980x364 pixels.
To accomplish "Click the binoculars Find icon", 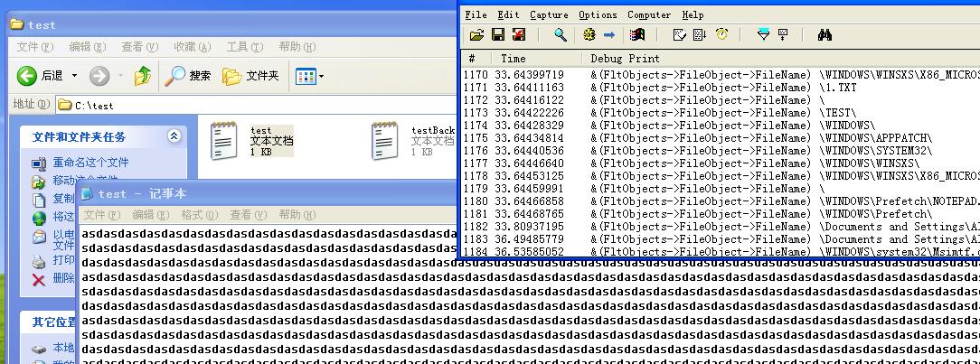I will click(x=825, y=35).
